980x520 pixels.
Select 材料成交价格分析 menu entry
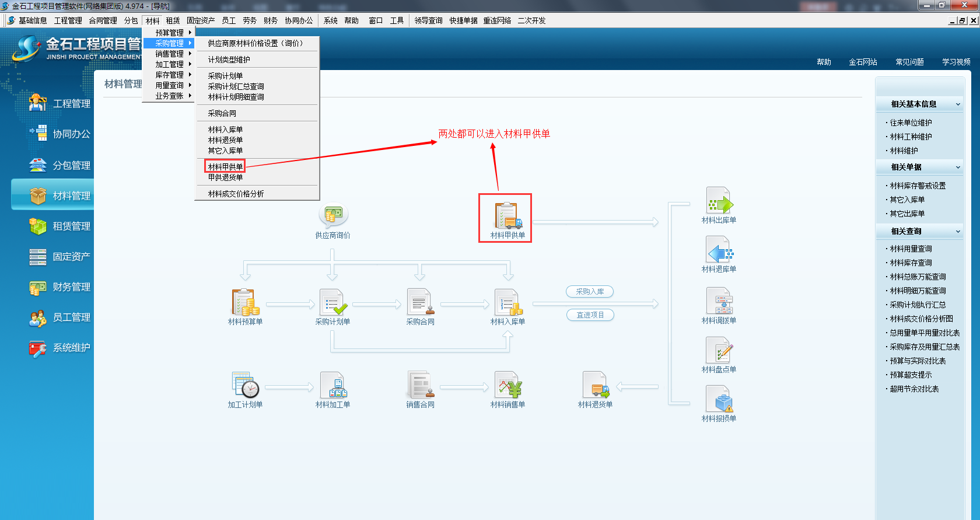click(236, 194)
